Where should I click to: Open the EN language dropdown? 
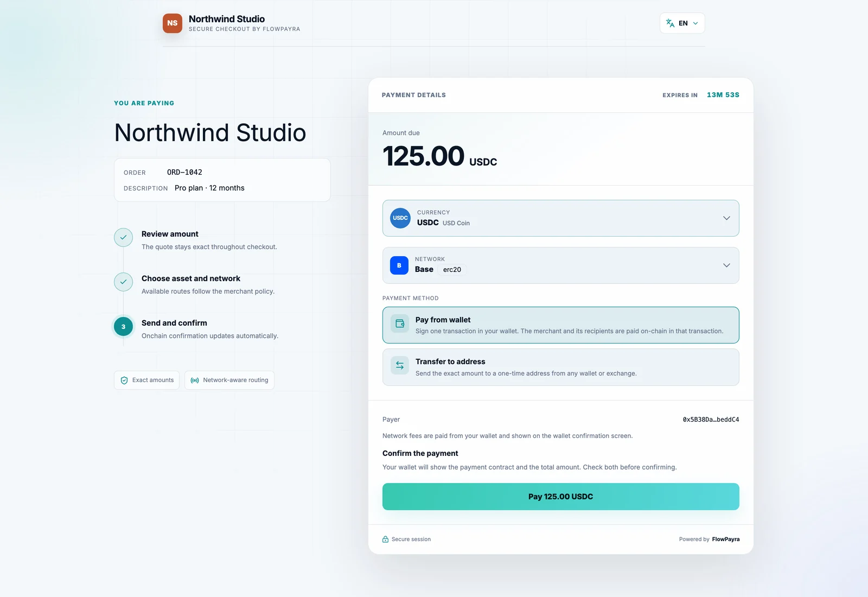(682, 23)
